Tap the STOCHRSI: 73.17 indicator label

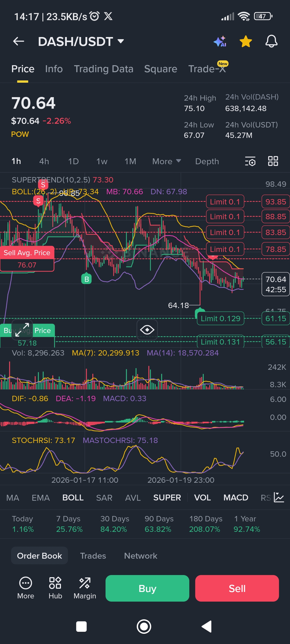pos(43,440)
